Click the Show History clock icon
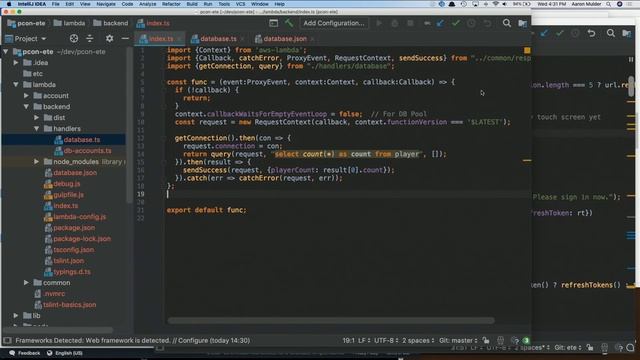This screenshot has height=360, width=640. 471,23
